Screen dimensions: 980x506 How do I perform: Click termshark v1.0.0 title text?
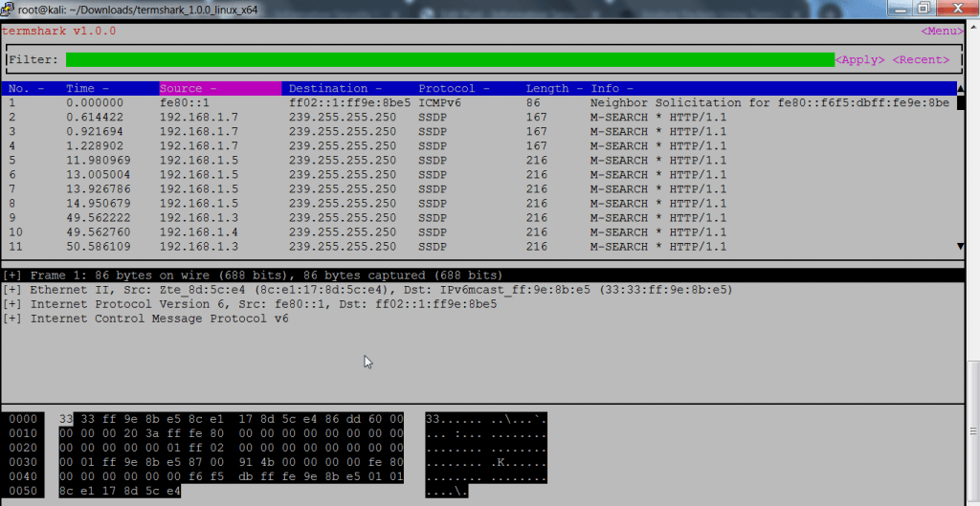click(x=58, y=32)
